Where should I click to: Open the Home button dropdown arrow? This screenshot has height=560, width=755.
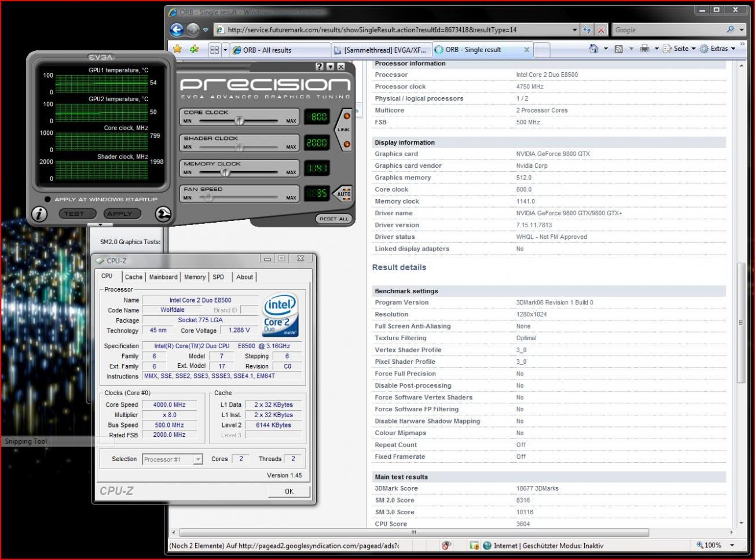[x=605, y=49]
